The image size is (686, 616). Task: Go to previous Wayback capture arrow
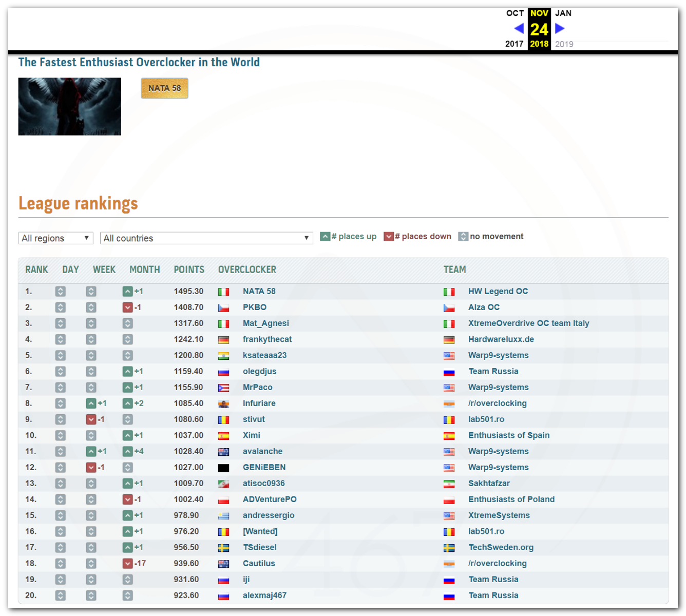point(519,28)
